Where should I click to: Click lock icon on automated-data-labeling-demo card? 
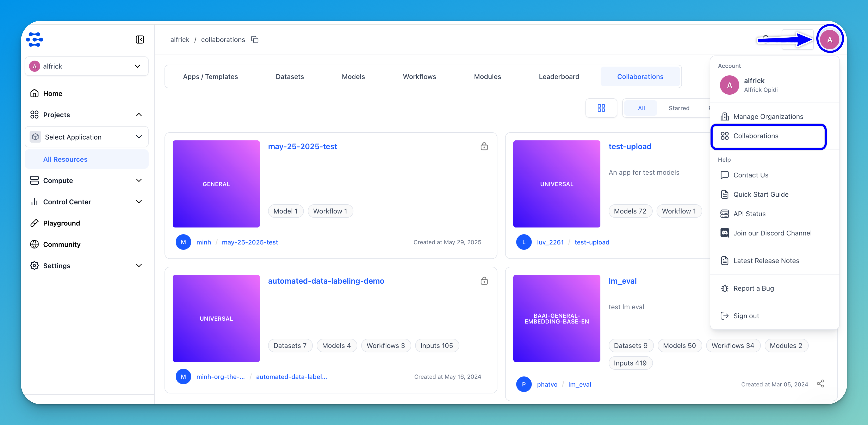[x=484, y=281]
